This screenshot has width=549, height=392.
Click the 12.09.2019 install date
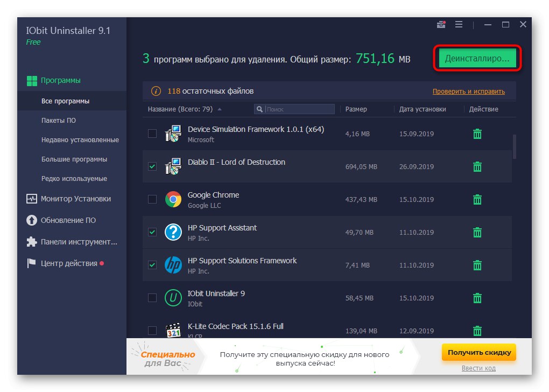(416, 331)
